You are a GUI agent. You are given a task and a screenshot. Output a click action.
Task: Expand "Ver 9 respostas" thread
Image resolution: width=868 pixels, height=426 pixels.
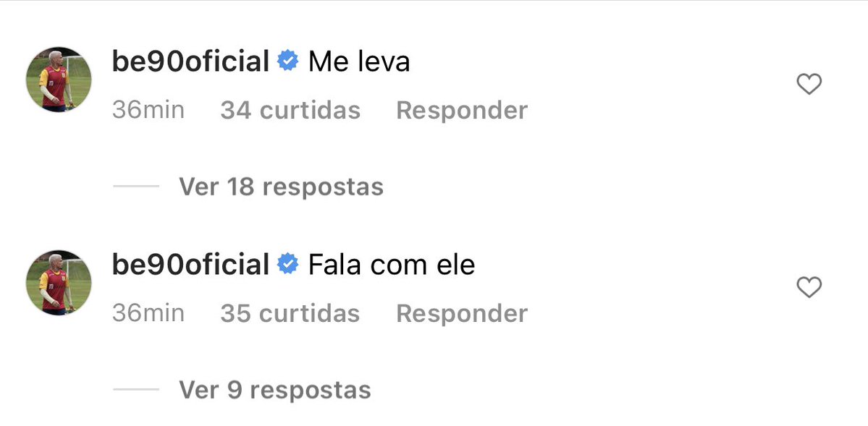point(274,390)
